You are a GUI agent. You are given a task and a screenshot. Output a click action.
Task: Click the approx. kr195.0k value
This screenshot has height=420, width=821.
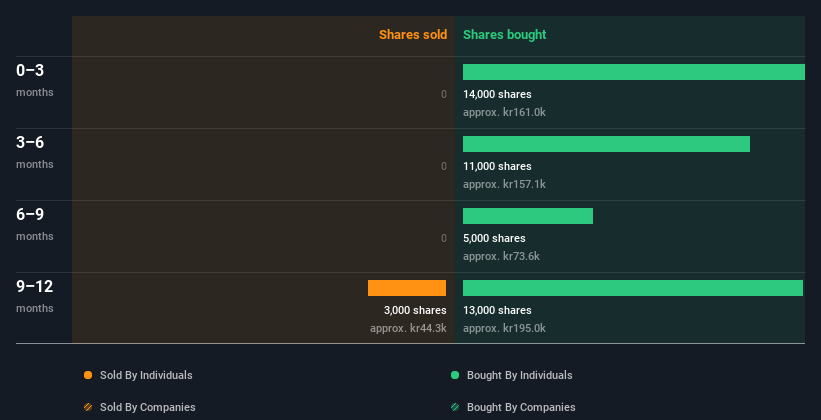tap(504, 328)
